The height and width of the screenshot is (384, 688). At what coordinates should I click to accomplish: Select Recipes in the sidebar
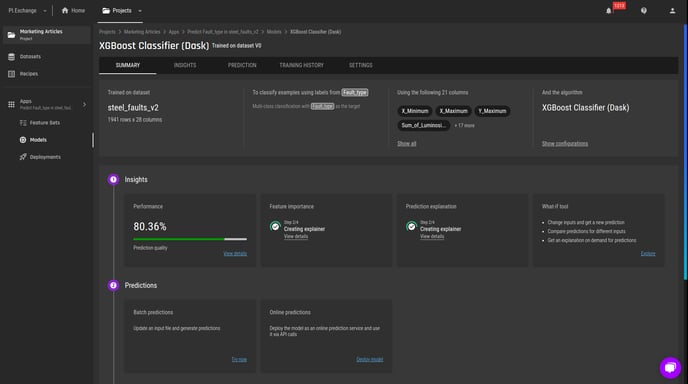[29, 74]
